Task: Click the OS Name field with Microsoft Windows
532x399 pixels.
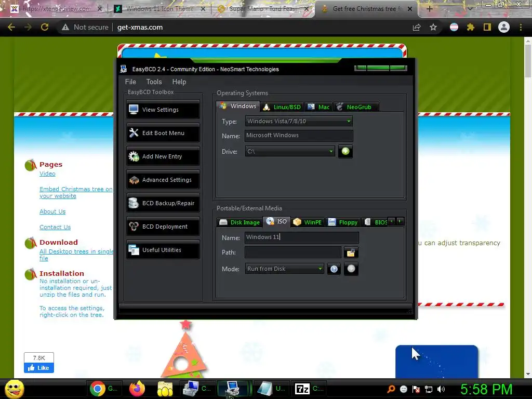Action: tap(299, 136)
